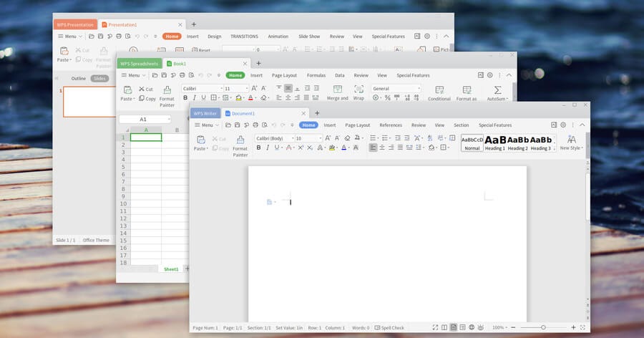The width and height of the screenshot is (644, 338).
Task: Click the Format Painter icon in Writer
Action: click(x=240, y=140)
